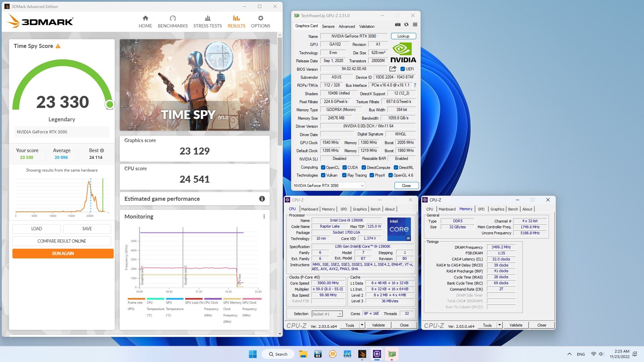The height and width of the screenshot is (362, 644).
Task: Toggle the Ray Tracing checkbox
Action: (x=344, y=175)
